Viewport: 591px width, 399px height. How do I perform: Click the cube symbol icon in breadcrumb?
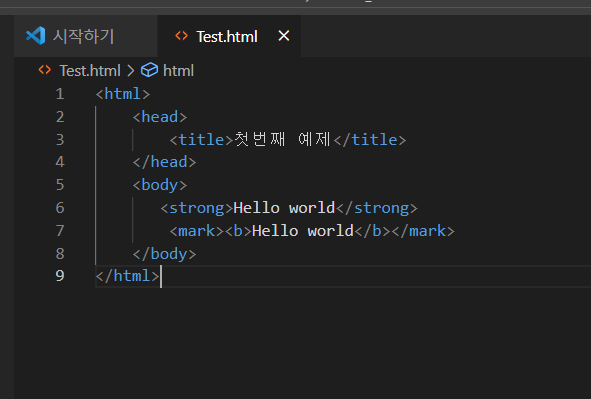(x=149, y=70)
